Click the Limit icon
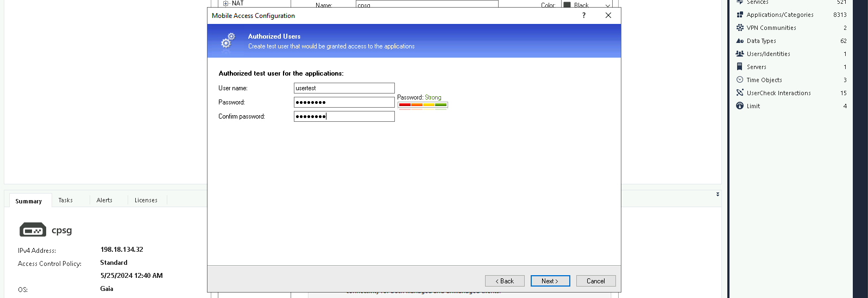The width and height of the screenshot is (868, 298). tap(740, 106)
